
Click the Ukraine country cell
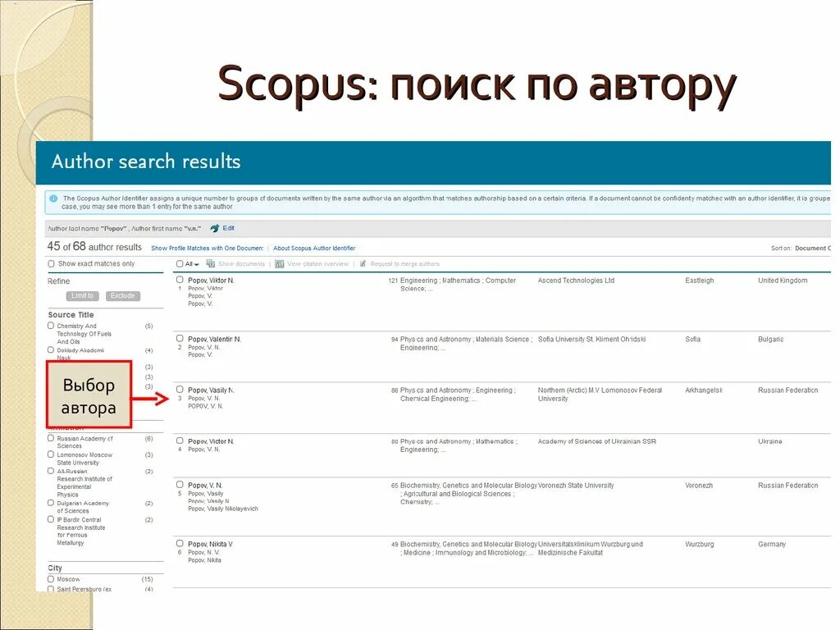point(769,441)
